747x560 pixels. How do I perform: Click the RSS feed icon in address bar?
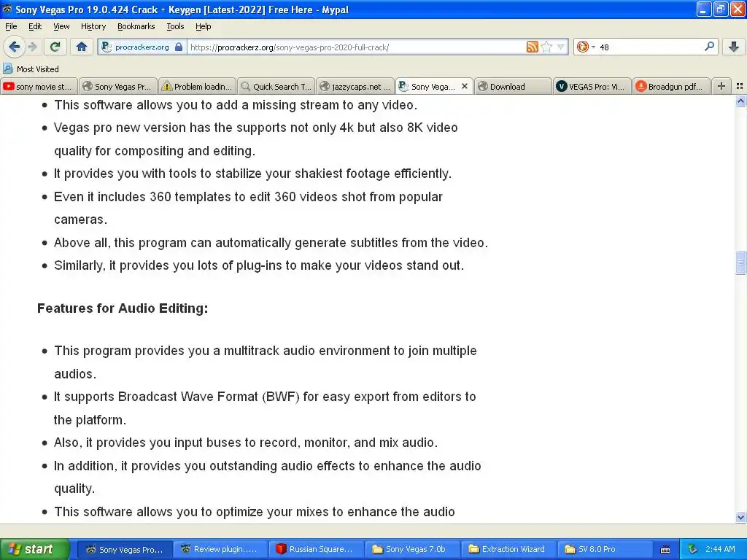click(x=532, y=47)
